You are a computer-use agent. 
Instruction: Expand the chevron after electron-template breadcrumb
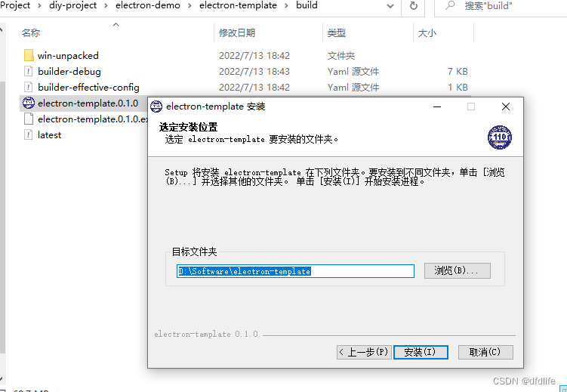point(287,6)
